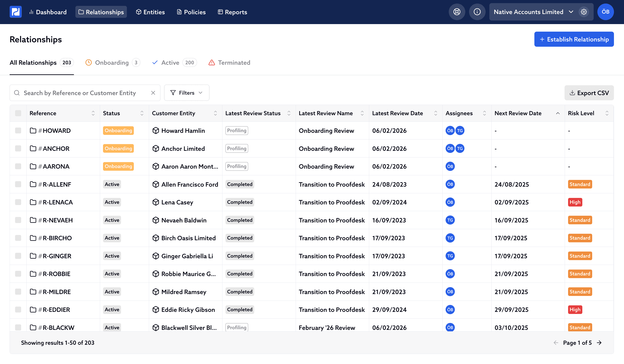This screenshot has height=364, width=624.
Task: Open the folder icon beside #HOWARD reference
Action: (x=34, y=130)
